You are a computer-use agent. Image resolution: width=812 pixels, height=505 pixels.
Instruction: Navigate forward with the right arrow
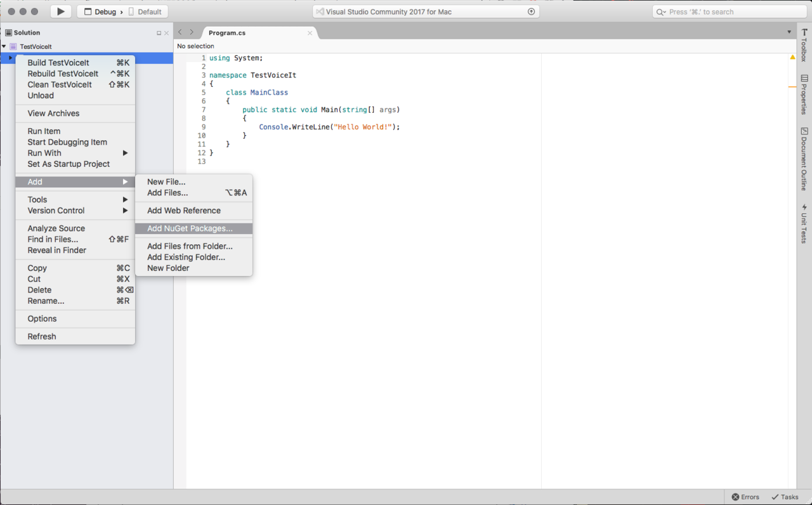[x=192, y=32]
